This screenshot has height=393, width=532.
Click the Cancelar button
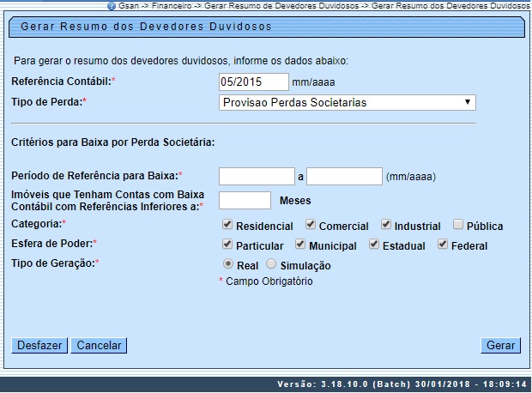pyautogui.click(x=99, y=345)
